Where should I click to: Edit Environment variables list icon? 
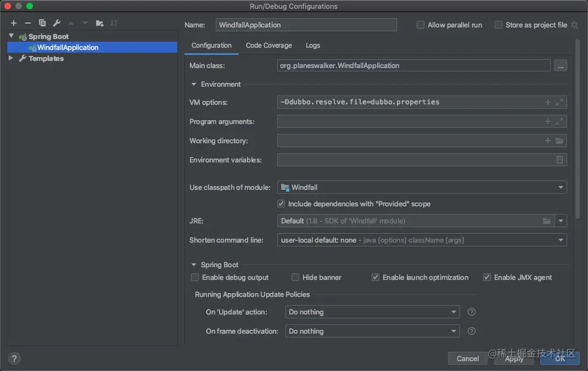559,160
